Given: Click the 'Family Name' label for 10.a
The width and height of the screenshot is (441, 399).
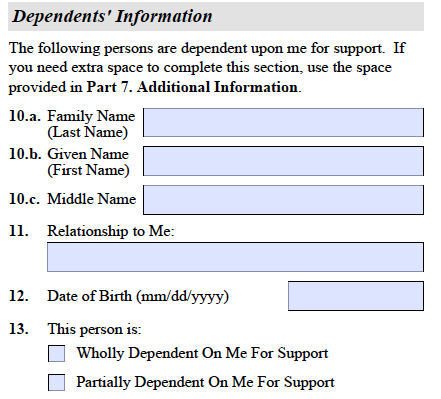Looking at the screenshot, I should (x=91, y=116).
